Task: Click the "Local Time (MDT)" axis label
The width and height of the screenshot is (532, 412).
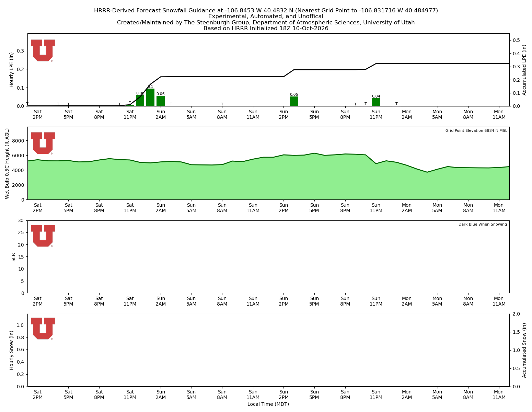Action: (x=268, y=404)
